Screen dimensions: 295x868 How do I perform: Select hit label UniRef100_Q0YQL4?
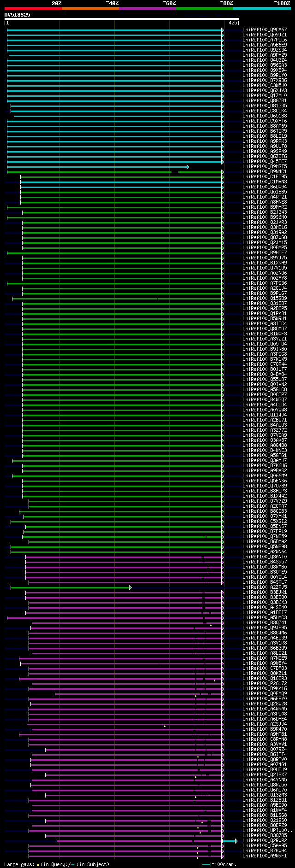click(265, 577)
